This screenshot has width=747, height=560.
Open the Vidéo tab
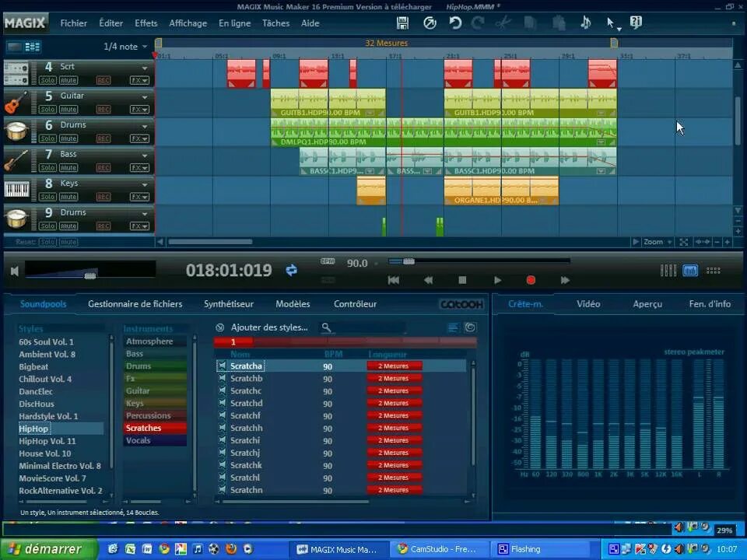[588, 304]
